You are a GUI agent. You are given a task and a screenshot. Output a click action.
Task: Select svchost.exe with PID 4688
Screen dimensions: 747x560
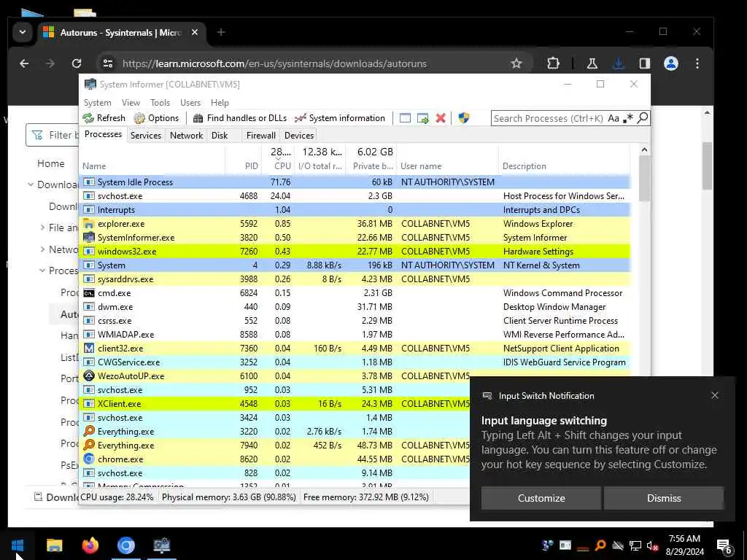(355, 195)
